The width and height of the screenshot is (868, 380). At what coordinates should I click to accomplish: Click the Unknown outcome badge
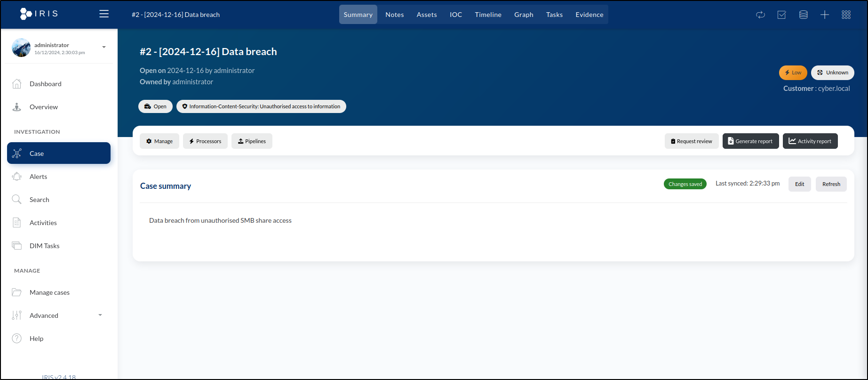pos(833,73)
